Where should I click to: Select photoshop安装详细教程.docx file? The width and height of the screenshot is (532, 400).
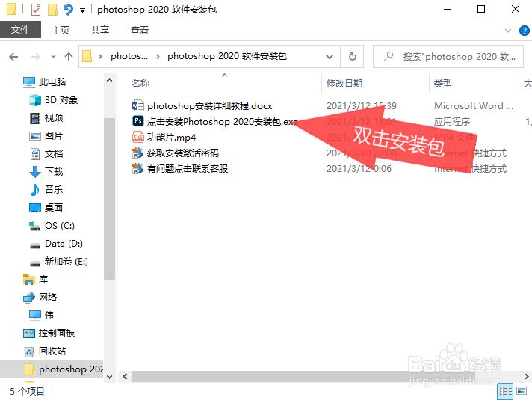pyautogui.click(x=210, y=106)
